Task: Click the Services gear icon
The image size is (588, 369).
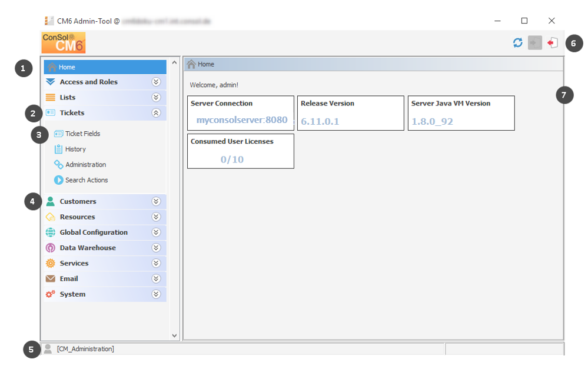Action: click(51, 264)
